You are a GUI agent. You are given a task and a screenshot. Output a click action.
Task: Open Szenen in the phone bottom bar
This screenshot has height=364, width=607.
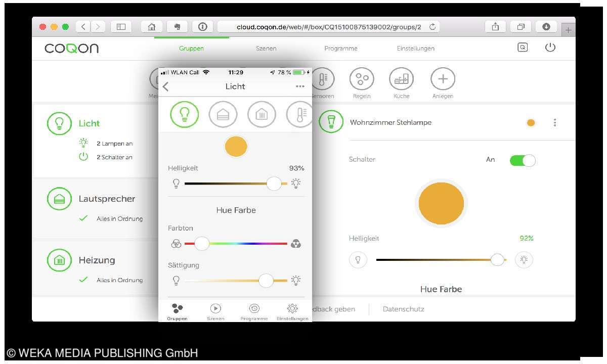pyautogui.click(x=215, y=312)
